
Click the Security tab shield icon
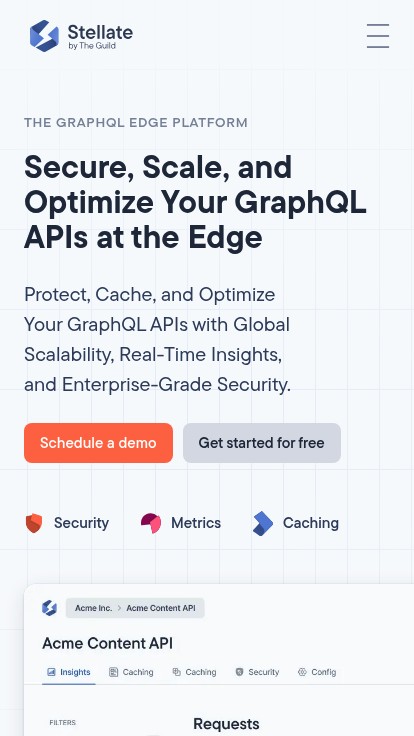click(x=239, y=672)
